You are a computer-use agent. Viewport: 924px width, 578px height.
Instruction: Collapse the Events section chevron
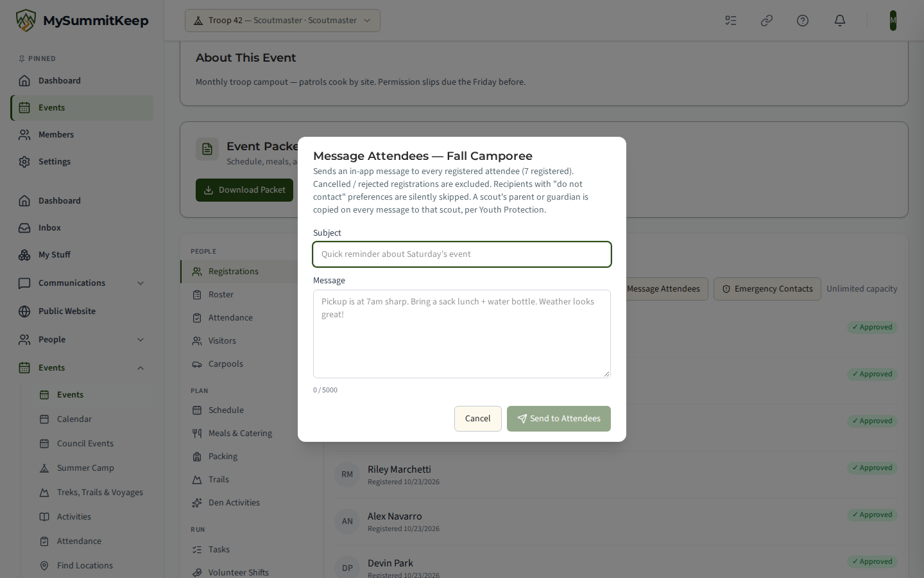pos(141,368)
